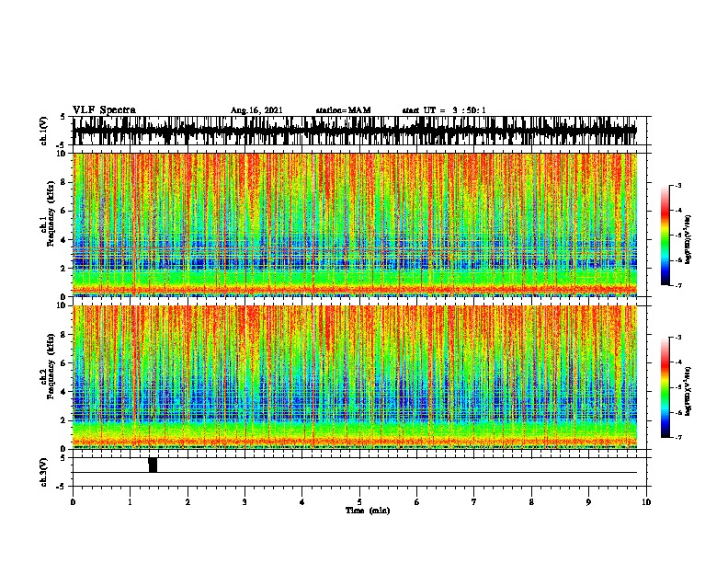Click the "start UT = 3 :50: 1" header text
The width and height of the screenshot is (728, 563).
coord(444,110)
